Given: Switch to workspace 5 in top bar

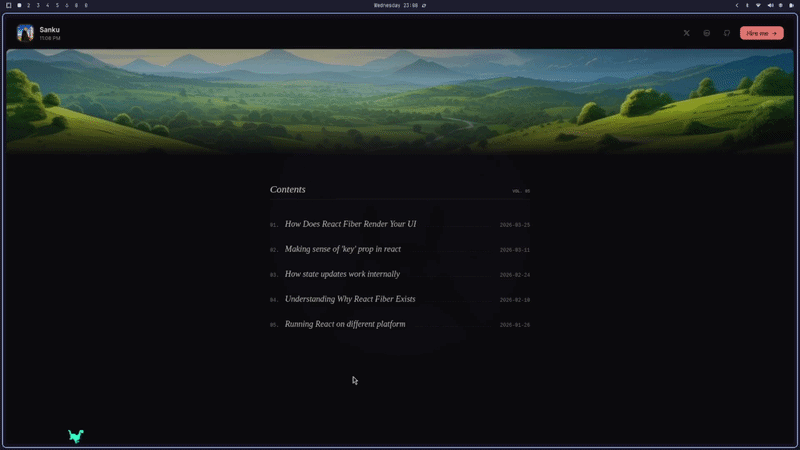Looking at the screenshot, I should [x=57, y=5].
